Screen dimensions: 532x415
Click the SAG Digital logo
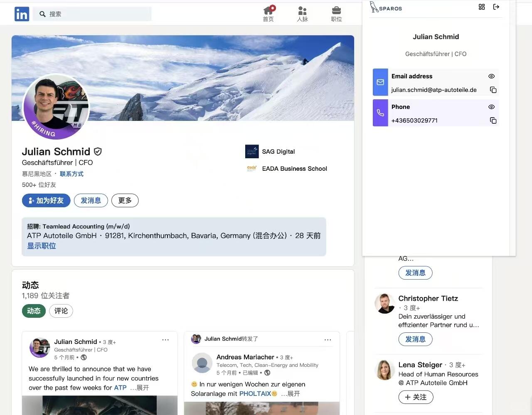252,152
